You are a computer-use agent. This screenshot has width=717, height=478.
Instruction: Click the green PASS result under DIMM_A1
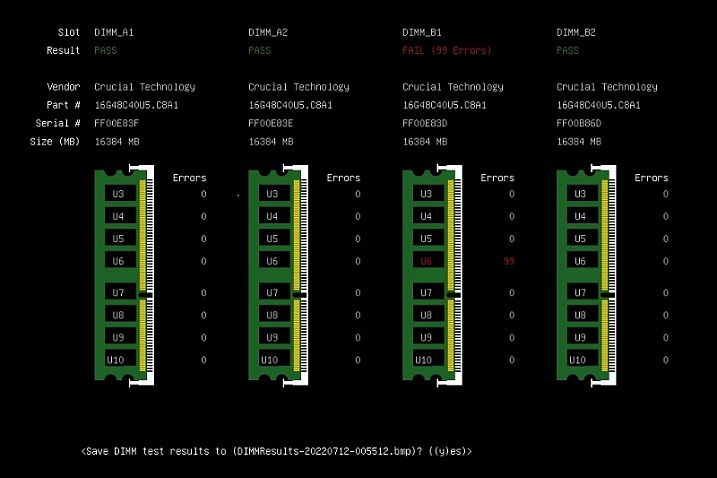point(106,50)
